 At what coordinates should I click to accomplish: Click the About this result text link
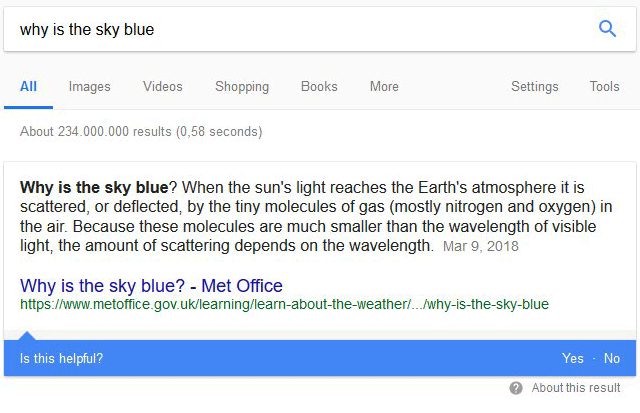pos(576,388)
